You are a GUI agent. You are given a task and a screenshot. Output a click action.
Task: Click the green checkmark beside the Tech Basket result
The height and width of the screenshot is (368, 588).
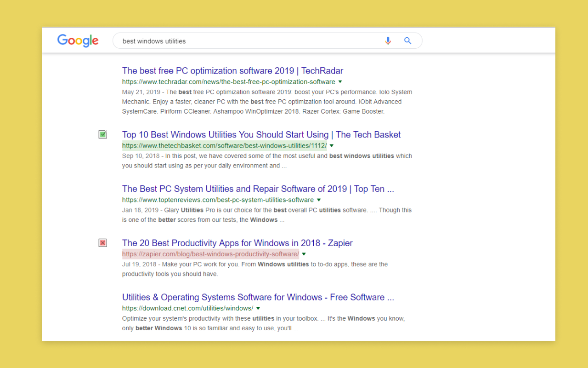tap(102, 134)
